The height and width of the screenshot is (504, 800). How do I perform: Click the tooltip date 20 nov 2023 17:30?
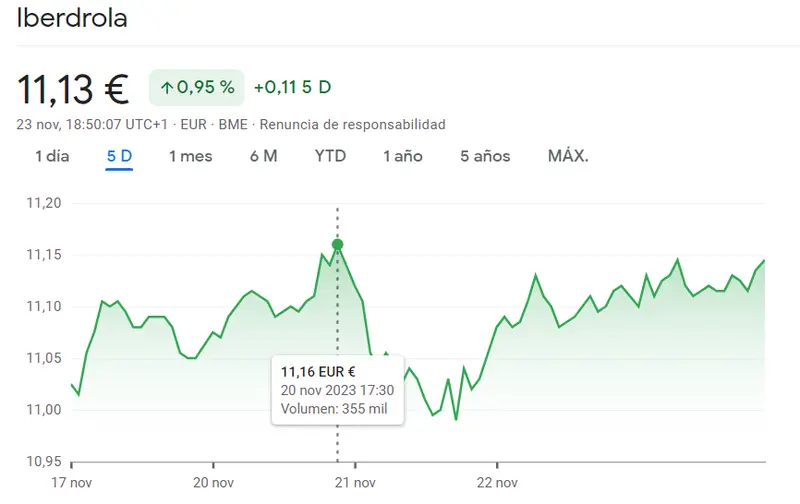[x=337, y=390]
